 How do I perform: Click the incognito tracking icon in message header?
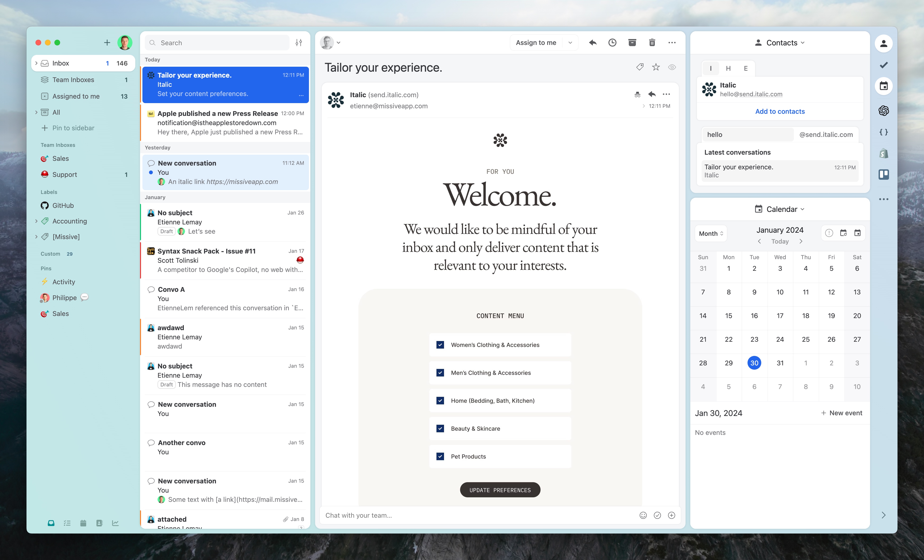coord(638,94)
